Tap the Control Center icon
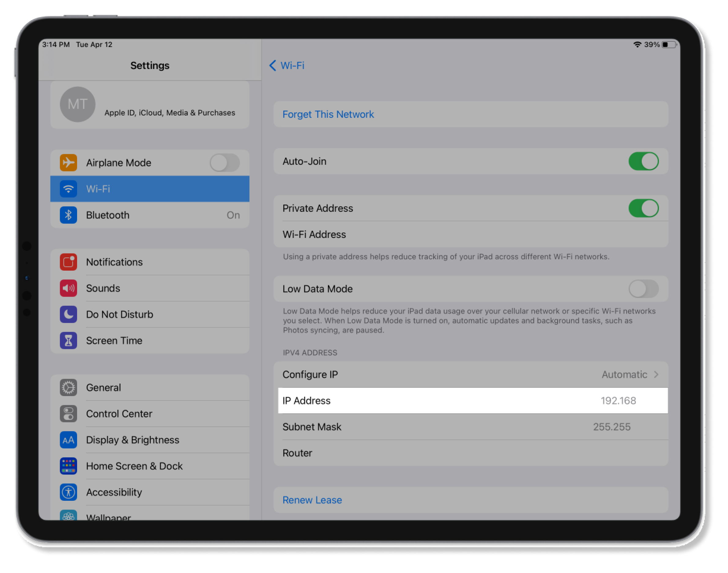This screenshot has height=573, width=728. coord(69,414)
